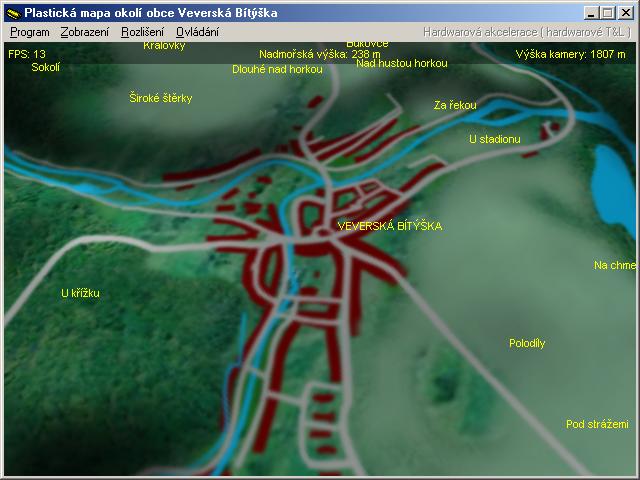Click the application icon in the title bar

(13, 13)
